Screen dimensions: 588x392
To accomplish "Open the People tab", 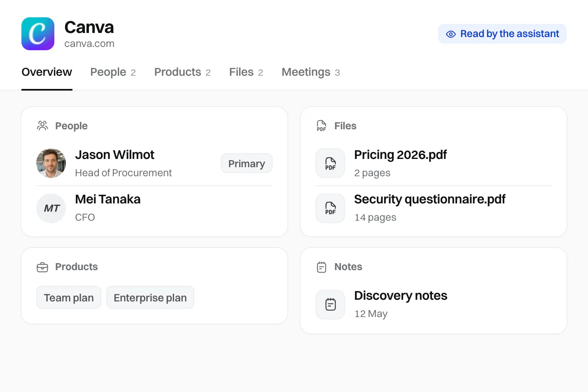I will tap(113, 72).
